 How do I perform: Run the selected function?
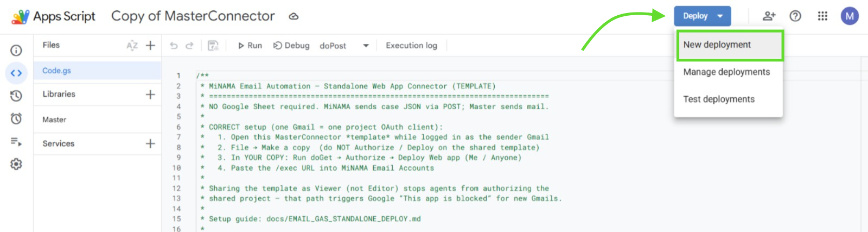[250, 46]
